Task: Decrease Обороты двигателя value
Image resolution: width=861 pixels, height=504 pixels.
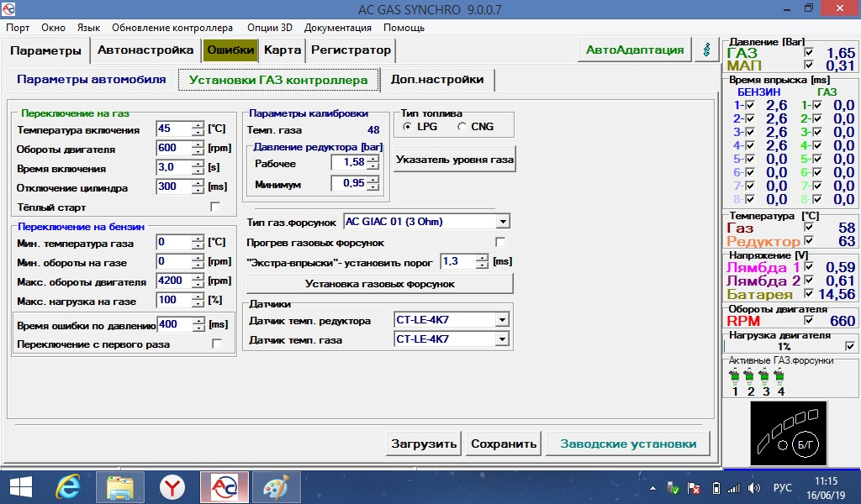Action: (x=198, y=152)
